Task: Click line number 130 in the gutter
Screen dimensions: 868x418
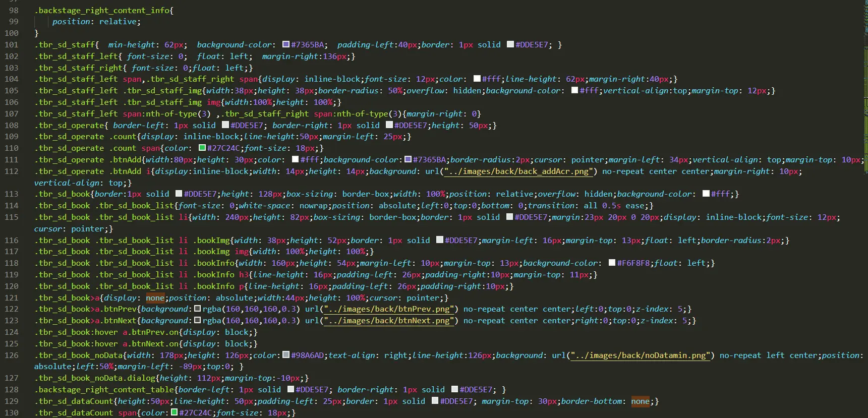Action: click(12, 412)
